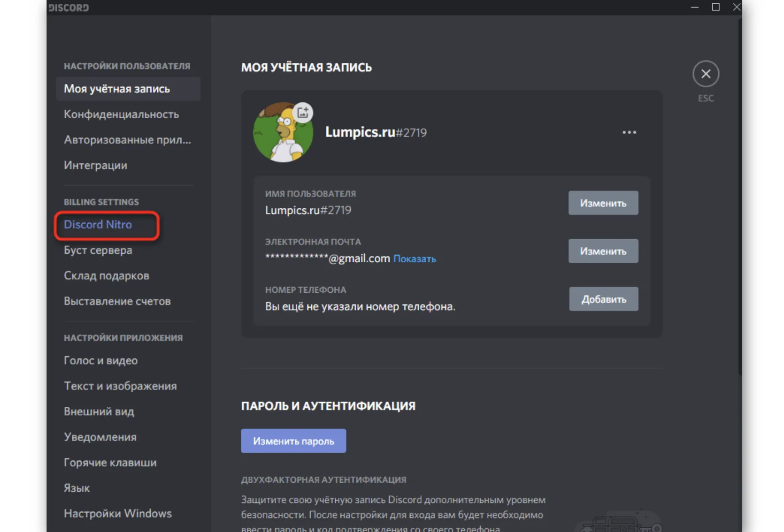Click Изменить button for username
Screen dimensions: 784x532
click(603, 203)
